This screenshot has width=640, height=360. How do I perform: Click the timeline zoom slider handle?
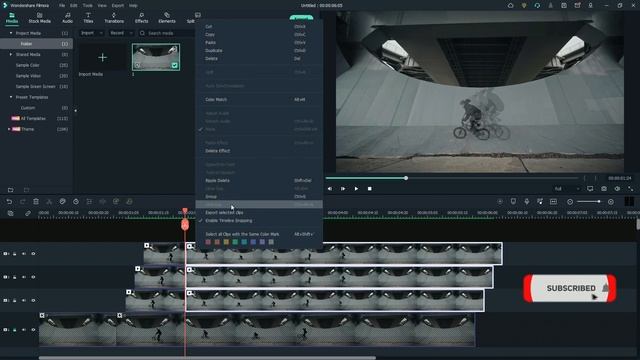coord(599,202)
